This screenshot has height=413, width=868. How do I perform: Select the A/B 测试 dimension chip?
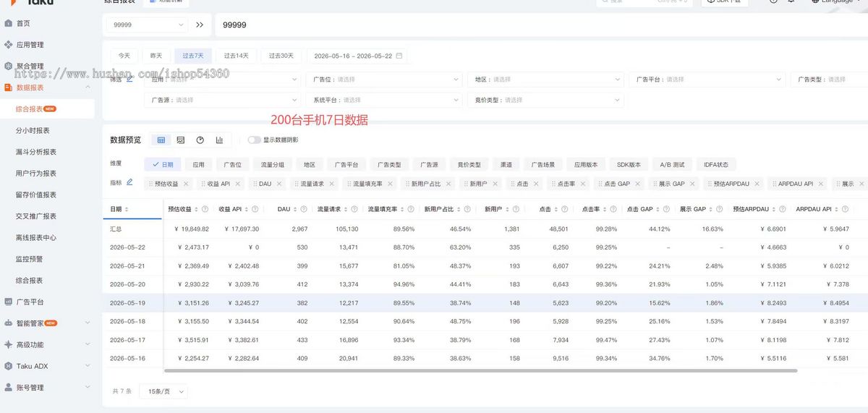pyautogui.click(x=672, y=164)
